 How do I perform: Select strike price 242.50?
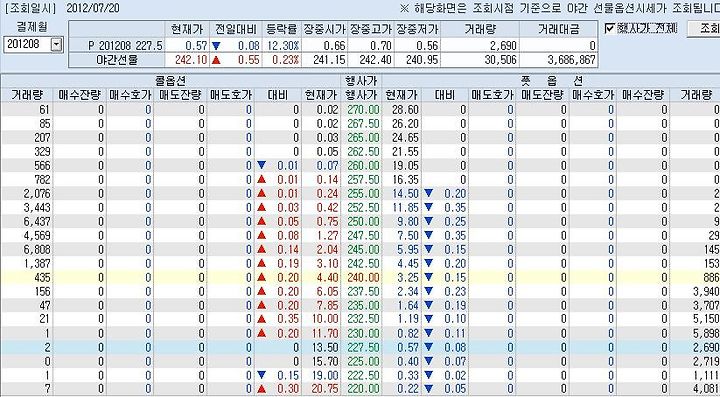pos(363,263)
